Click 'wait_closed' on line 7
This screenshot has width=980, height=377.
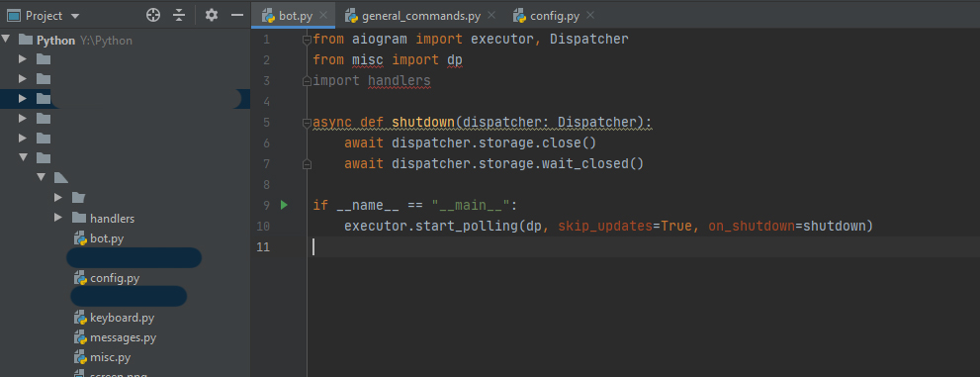tap(584, 164)
